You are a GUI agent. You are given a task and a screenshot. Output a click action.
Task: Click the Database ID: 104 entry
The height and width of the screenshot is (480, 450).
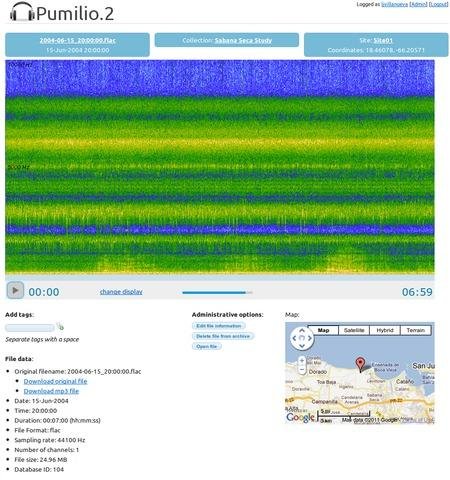click(39, 469)
